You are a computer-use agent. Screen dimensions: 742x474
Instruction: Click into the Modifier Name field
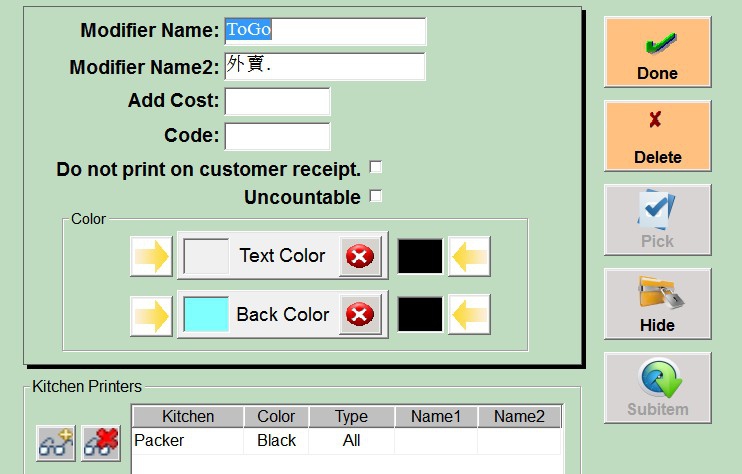click(325, 31)
